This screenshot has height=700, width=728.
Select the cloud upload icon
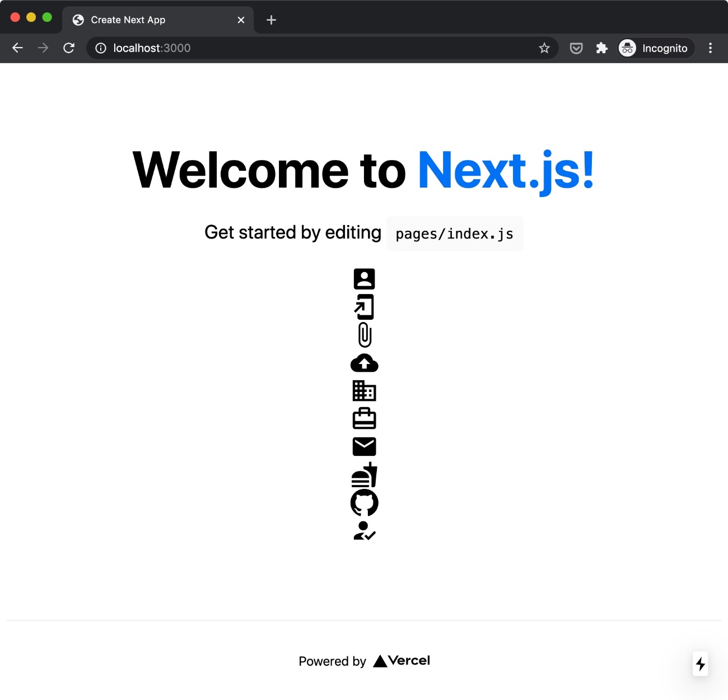364,363
